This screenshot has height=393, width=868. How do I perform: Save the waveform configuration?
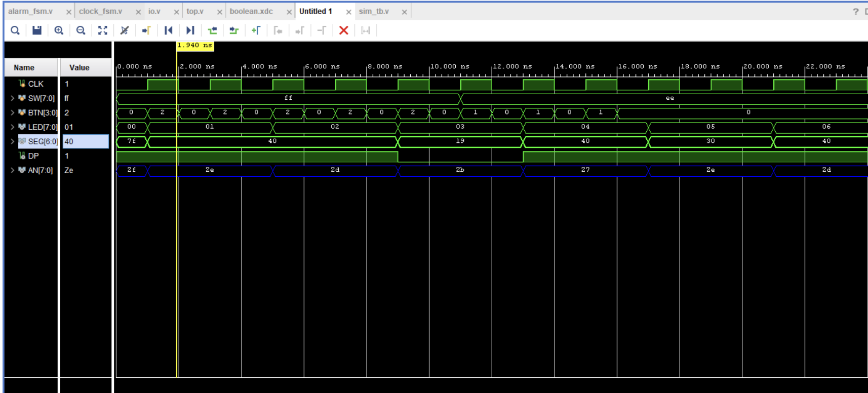(37, 30)
